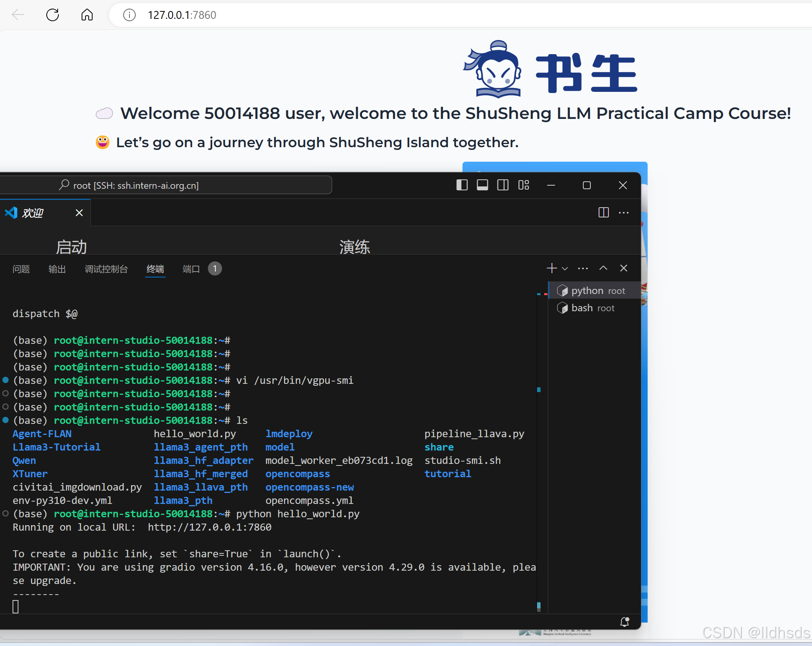
Task: Click the browser back arrow
Action: pyautogui.click(x=18, y=15)
